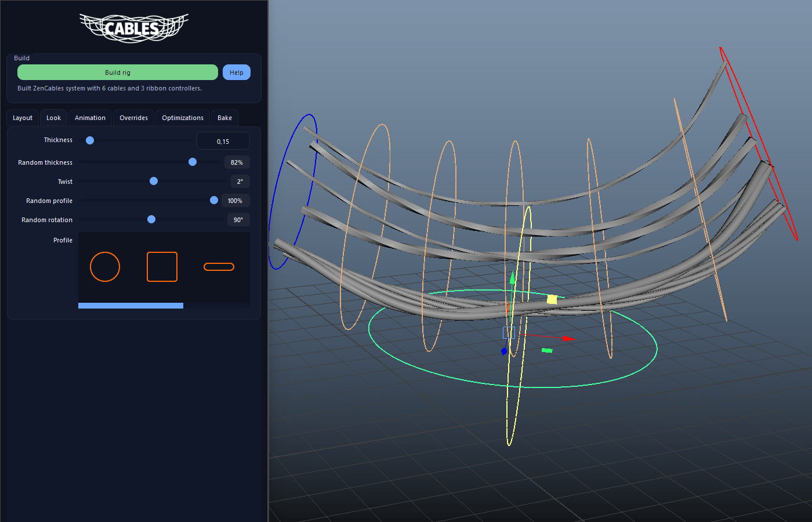Select the flat ribbon cable profile
Image resolution: width=812 pixels, height=522 pixels.
point(219,267)
